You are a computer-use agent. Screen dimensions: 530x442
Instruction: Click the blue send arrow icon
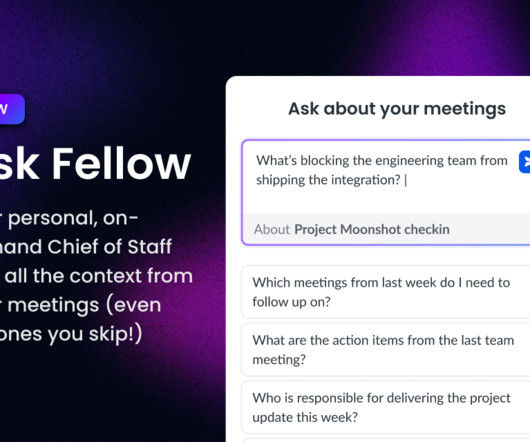[525, 162]
